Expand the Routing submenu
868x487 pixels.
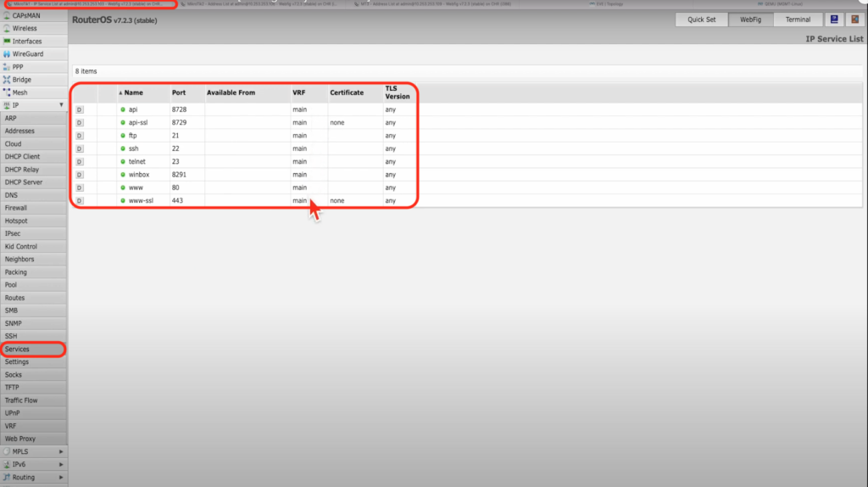click(x=60, y=478)
